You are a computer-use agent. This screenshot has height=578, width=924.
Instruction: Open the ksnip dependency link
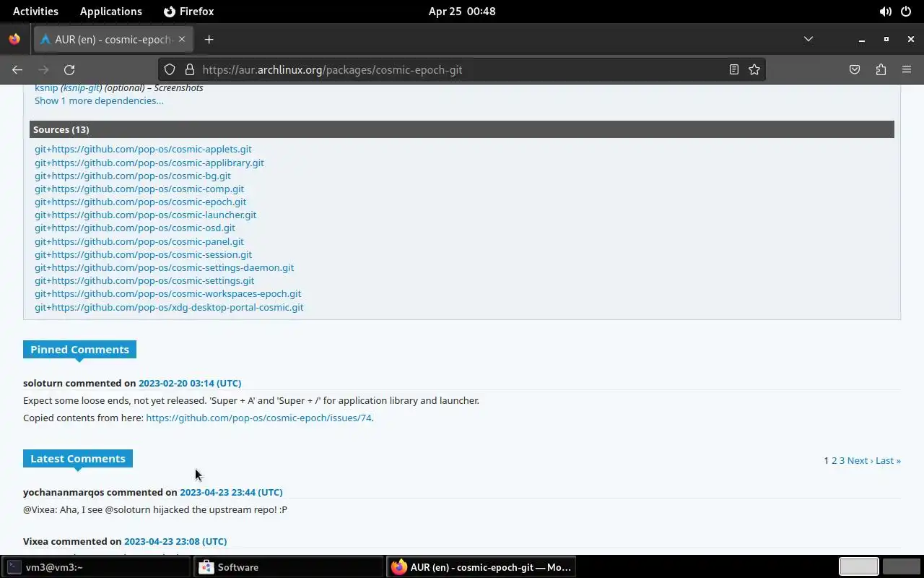(x=46, y=87)
